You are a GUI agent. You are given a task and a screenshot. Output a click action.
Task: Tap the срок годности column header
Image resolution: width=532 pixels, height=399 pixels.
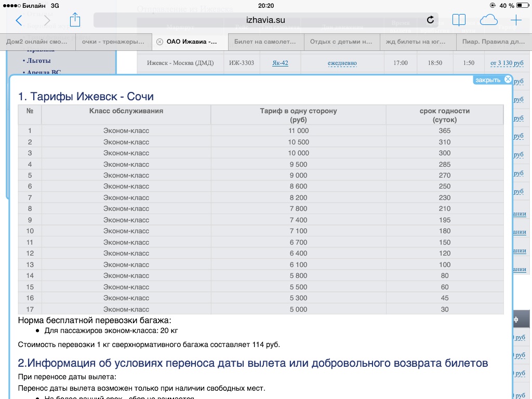coord(445,115)
